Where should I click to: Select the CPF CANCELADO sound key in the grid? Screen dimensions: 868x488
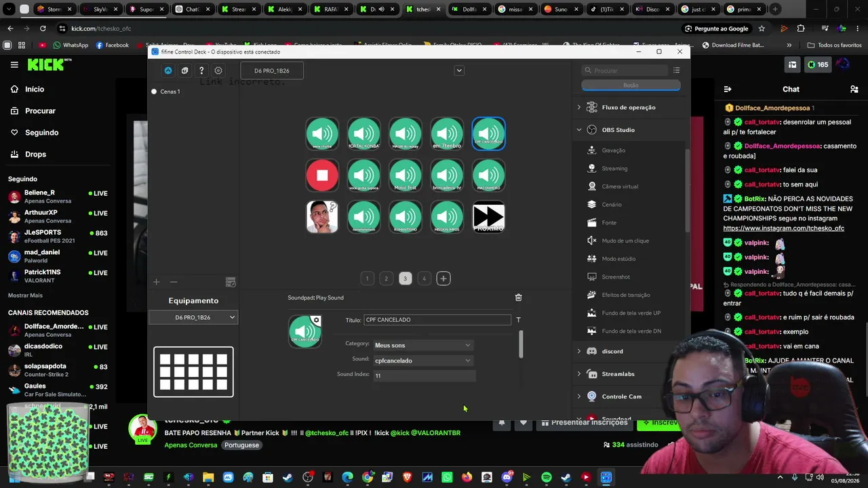click(488, 134)
